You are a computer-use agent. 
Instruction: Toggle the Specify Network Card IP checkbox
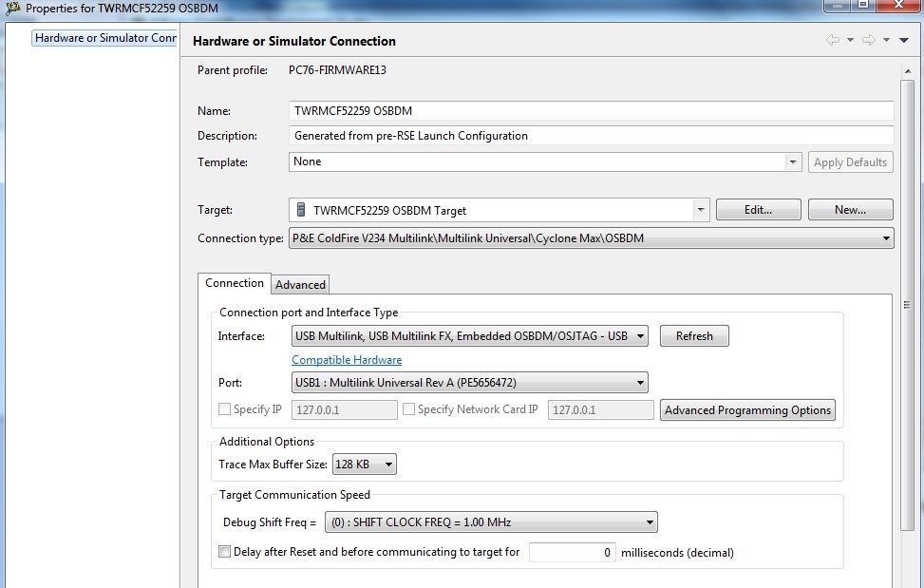pos(408,408)
